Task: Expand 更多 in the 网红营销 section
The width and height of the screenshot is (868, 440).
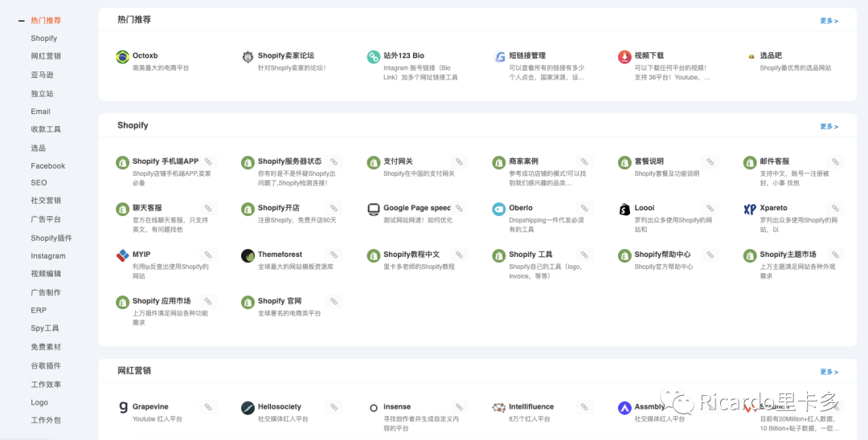Action: tap(829, 372)
